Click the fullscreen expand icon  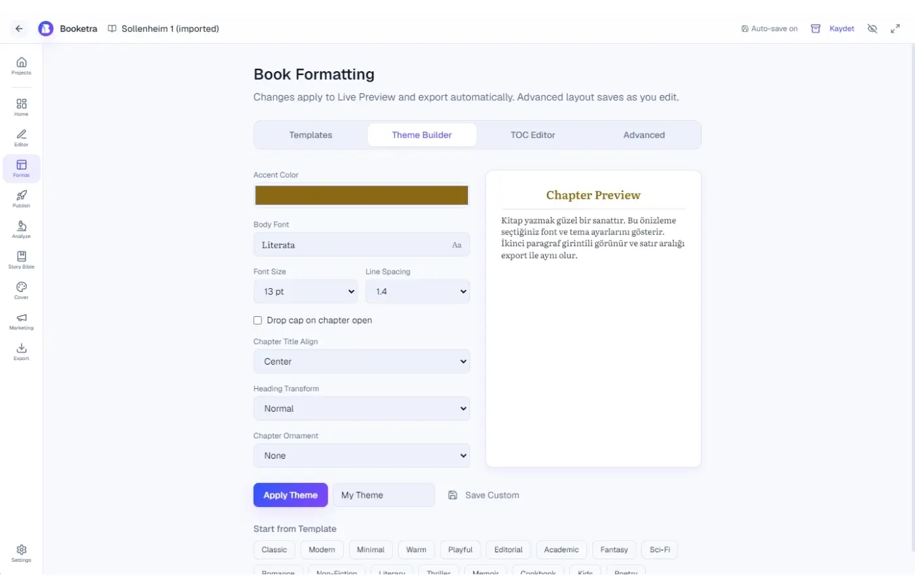click(x=895, y=29)
